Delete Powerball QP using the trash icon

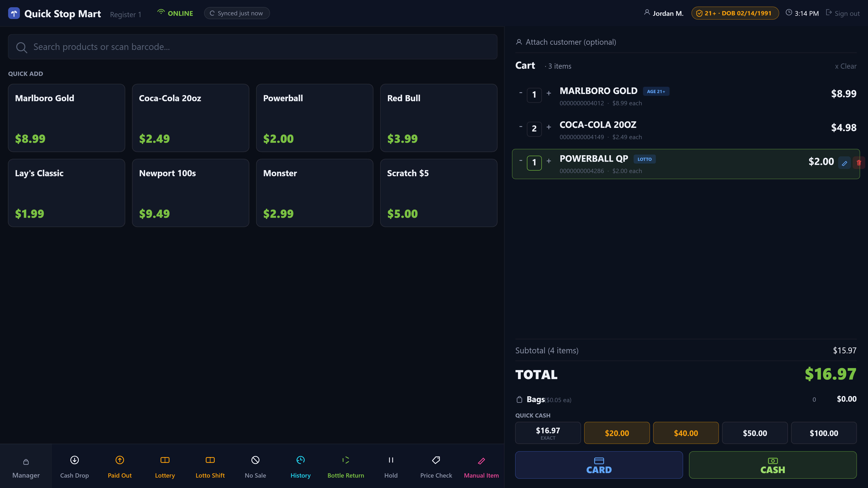(859, 163)
